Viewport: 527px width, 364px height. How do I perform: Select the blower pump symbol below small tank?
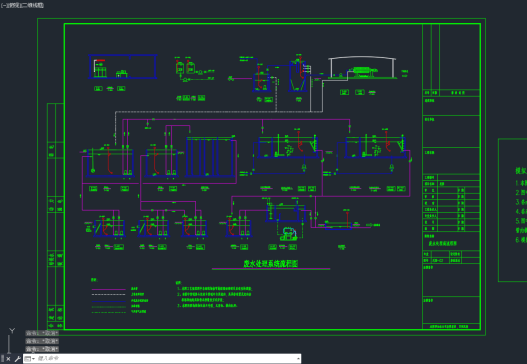point(289,234)
